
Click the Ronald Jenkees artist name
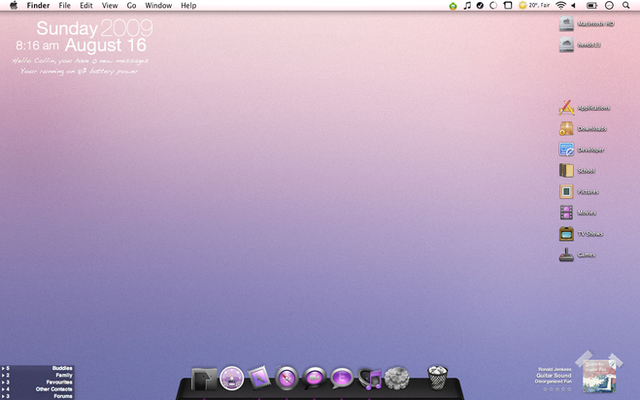(x=555, y=369)
